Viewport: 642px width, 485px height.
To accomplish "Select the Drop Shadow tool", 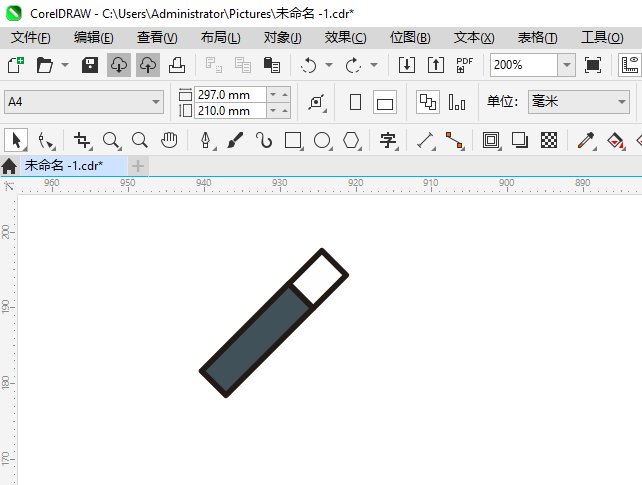I will [x=520, y=140].
